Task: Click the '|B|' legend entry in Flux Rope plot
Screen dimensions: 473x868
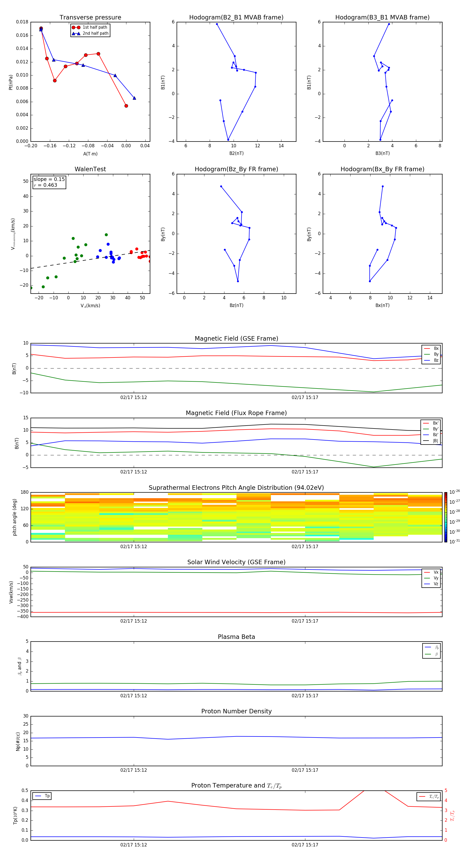Action: (431, 441)
